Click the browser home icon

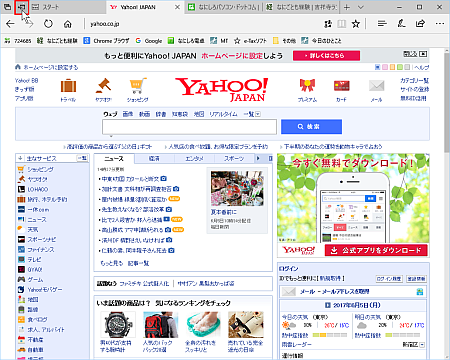click(x=68, y=24)
